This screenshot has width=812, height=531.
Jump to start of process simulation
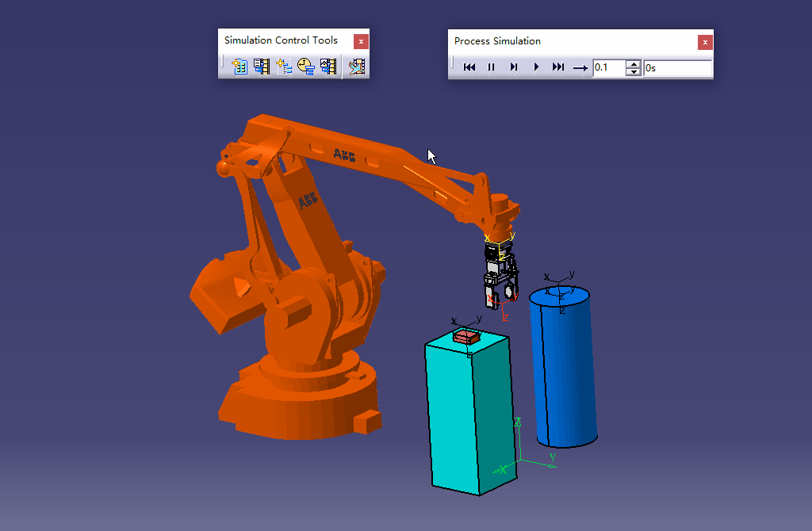469,67
